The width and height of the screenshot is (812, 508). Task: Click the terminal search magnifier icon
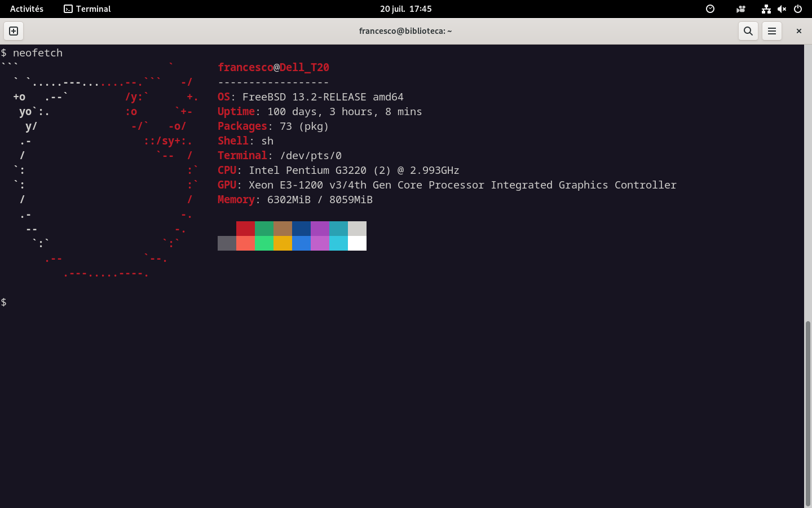(x=748, y=31)
